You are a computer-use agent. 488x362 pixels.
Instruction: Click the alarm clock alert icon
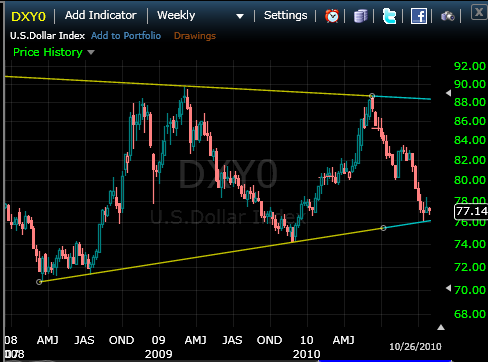click(x=332, y=16)
